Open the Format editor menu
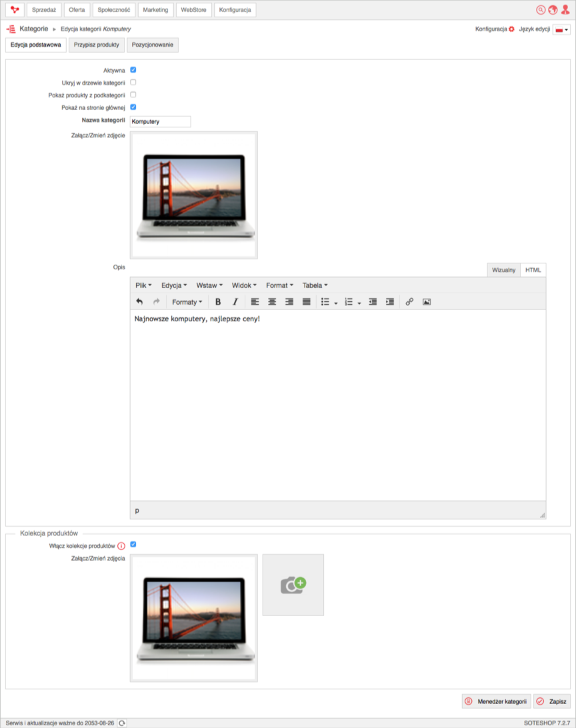The width and height of the screenshot is (576, 728). pos(279,285)
